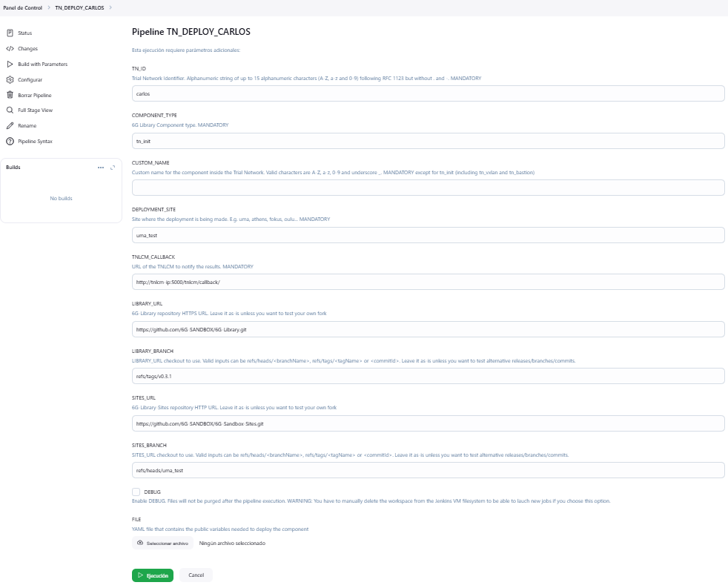Click upload icon on Seleccionar archivo
The height and width of the screenshot is (588, 728).
140,543
